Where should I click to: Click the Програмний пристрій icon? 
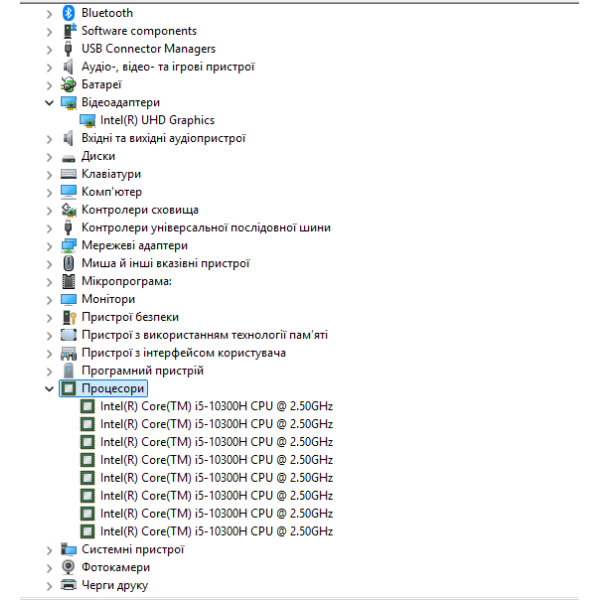point(68,371)
